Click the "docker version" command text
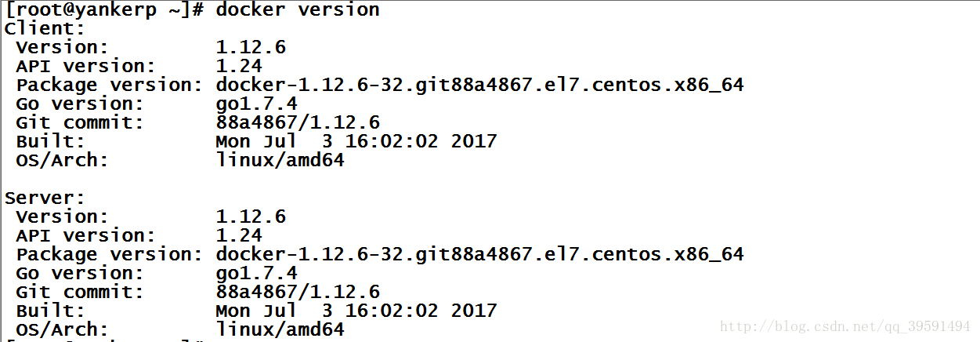This screenshot has width=980, height=342. 298,9
